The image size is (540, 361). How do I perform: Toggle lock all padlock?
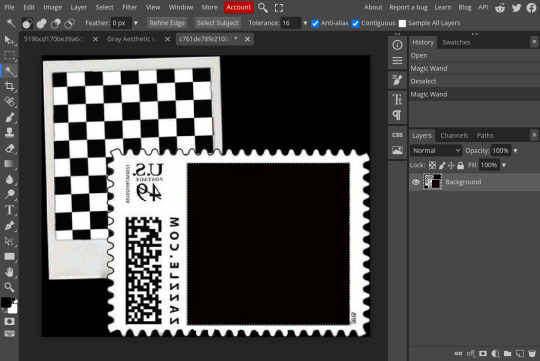(460, 165)
